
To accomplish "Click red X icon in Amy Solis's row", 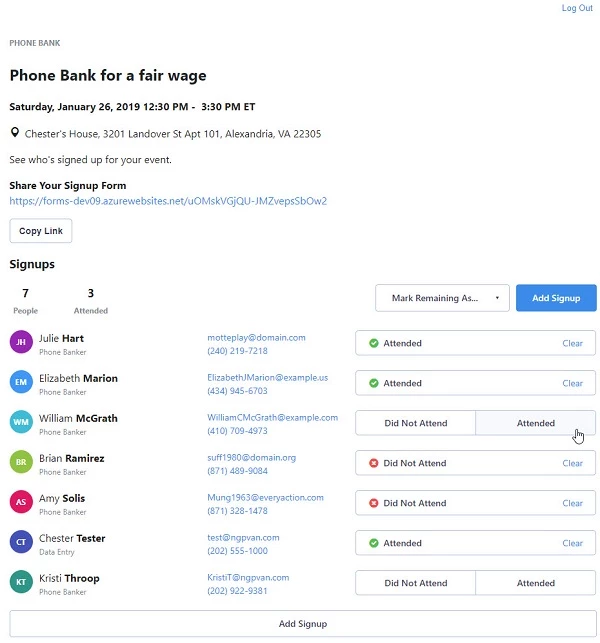I will pyautogui.click(x=374, y=503).
